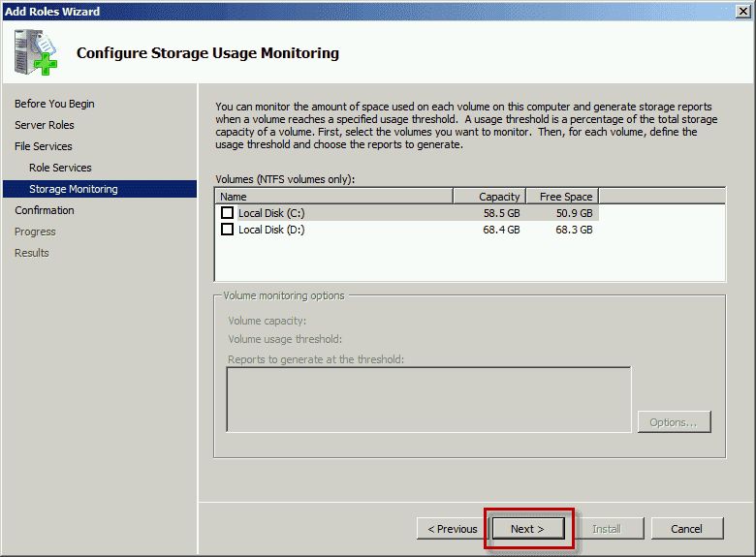Click the Next button
Image resolution: width=756 pixels, height=557 pixels.
pos(528,529)
